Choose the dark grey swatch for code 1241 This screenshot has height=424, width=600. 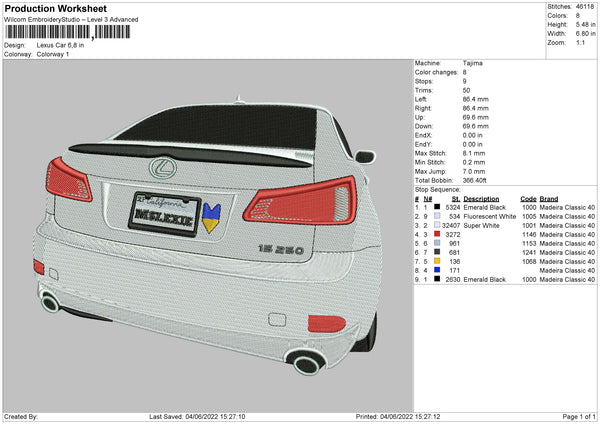pos(437,252)
